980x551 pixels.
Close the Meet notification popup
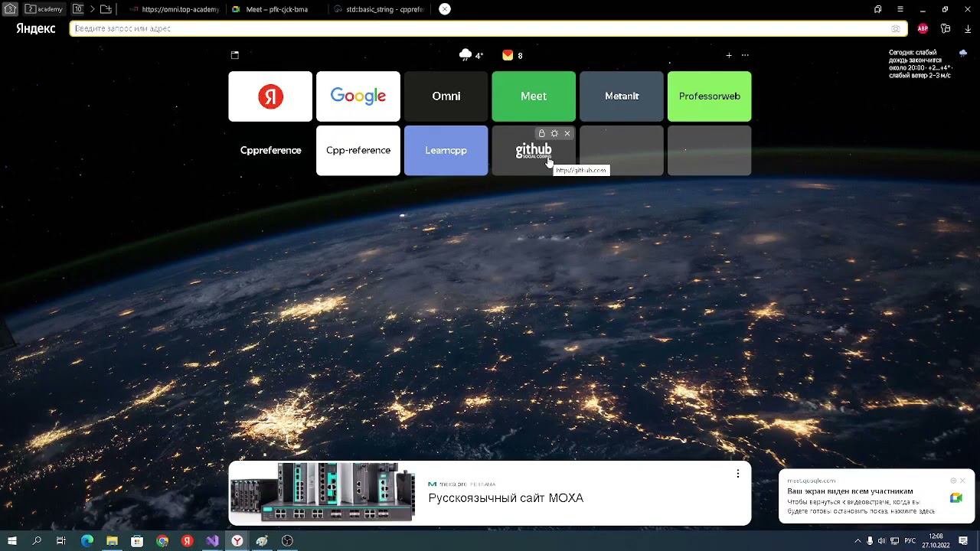click(962, 481)
